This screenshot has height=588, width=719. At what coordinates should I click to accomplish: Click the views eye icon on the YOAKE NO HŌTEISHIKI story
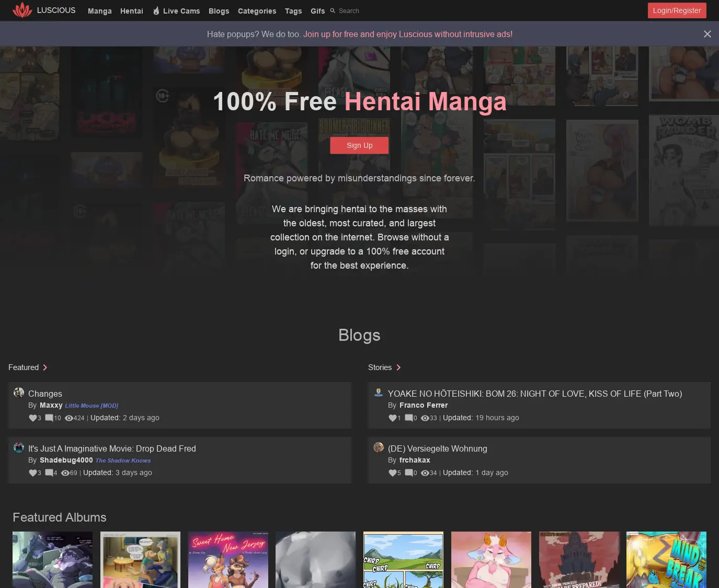425,418
